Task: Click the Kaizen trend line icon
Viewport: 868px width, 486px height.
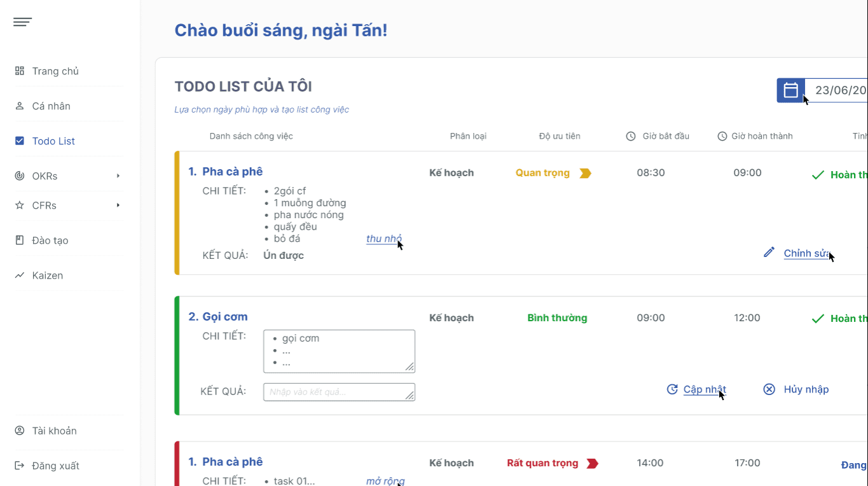Action: [20, 275]
